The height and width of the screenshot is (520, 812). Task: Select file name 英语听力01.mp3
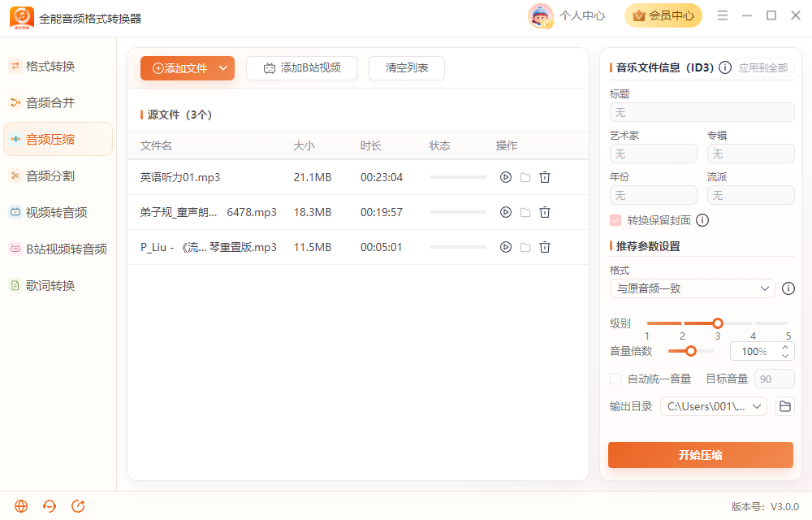tap(180, 177)
